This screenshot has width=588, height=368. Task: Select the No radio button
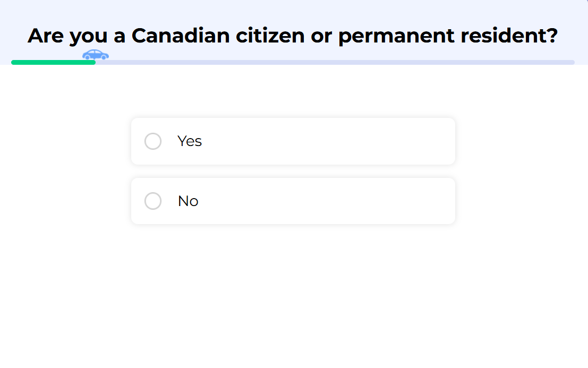(153, 201)
